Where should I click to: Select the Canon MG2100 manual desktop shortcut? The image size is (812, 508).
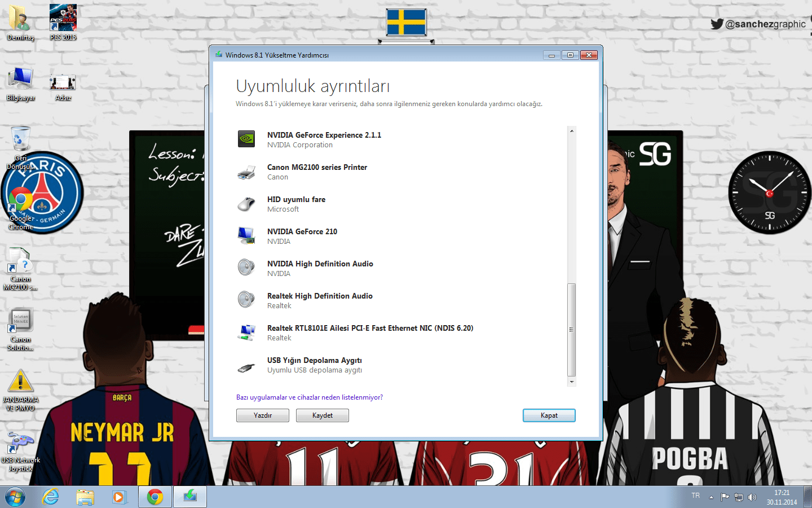coord(20,269)
